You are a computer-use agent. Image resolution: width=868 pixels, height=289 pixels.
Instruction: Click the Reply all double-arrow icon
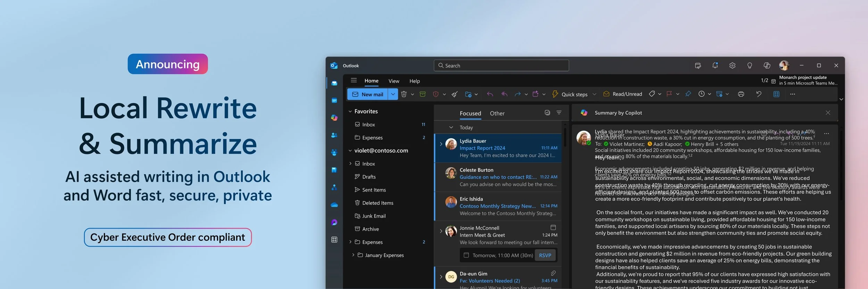504,94
